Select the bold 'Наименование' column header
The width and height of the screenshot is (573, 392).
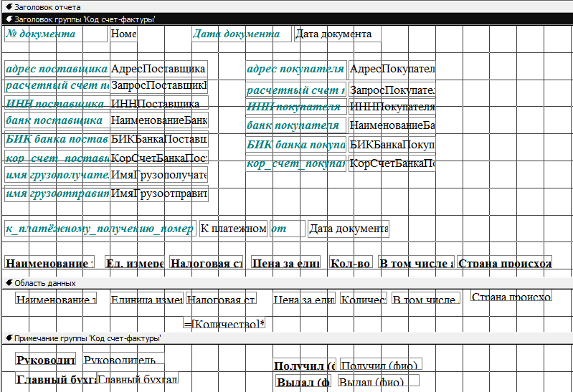coord(49,262)
